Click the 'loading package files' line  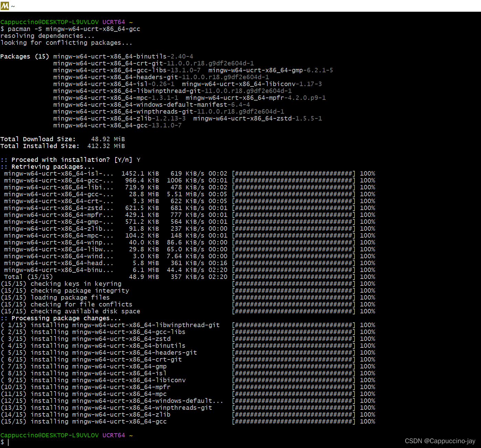click(55, 298)
